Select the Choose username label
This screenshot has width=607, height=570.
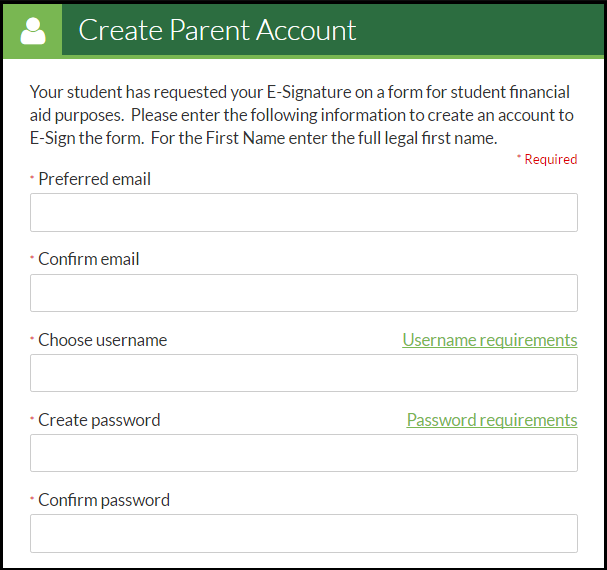tap(102, 340)
